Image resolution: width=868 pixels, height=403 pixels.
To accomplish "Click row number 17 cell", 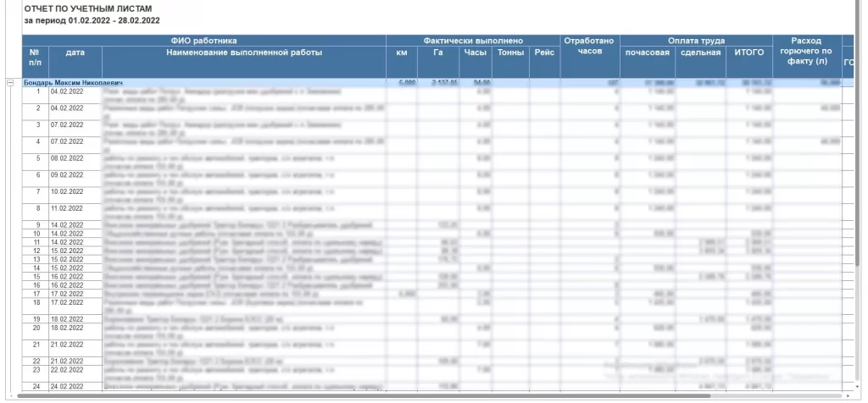I will click(x=36, y=294).
